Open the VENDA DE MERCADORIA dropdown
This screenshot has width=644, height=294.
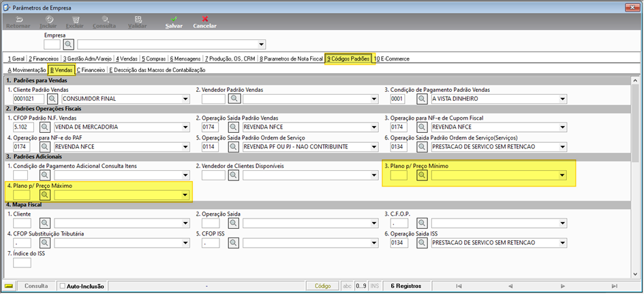point(185,127)
